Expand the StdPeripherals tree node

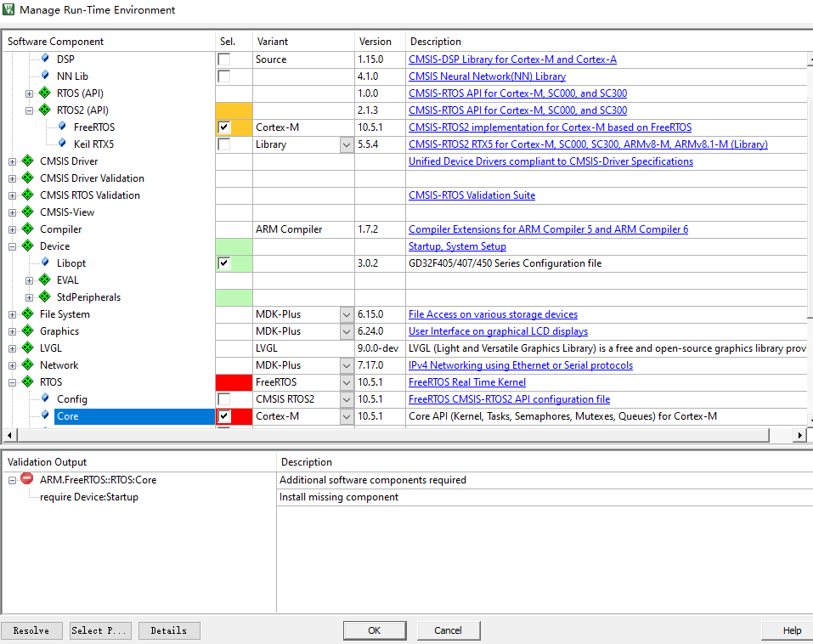point(29,297)
